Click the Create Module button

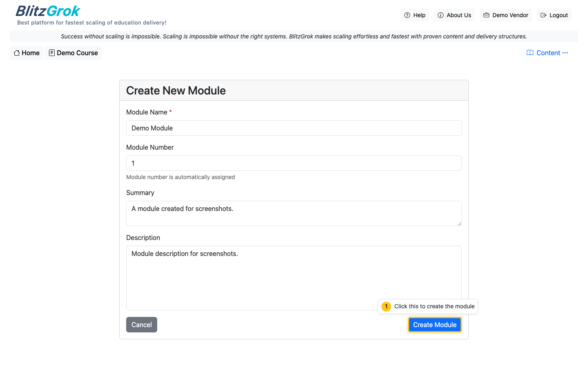[434, 324]
